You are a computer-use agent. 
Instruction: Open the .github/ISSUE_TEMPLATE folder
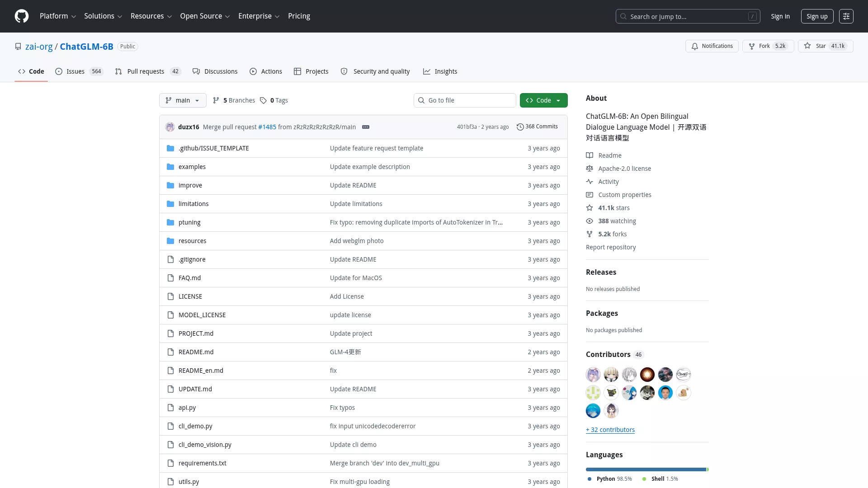click(x=213, y=148)
